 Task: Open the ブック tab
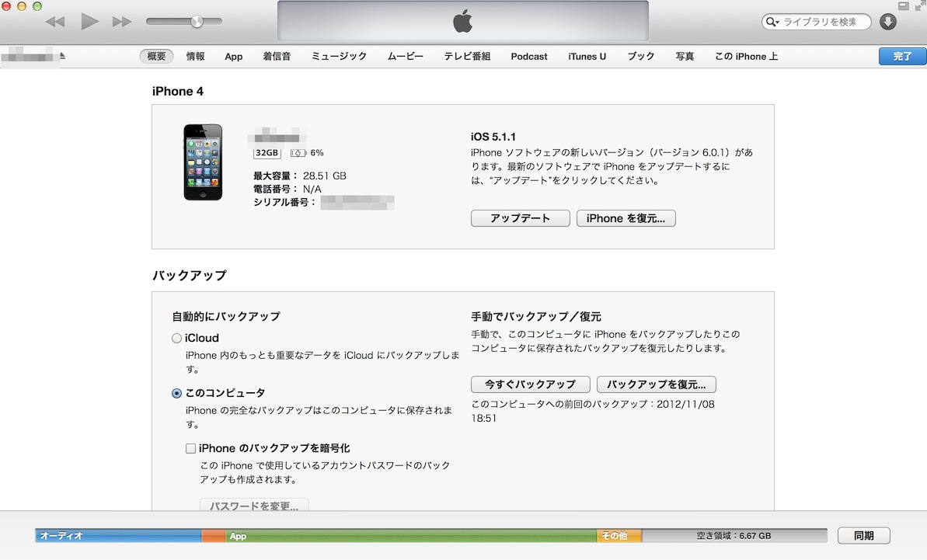(x=641, y=56)
